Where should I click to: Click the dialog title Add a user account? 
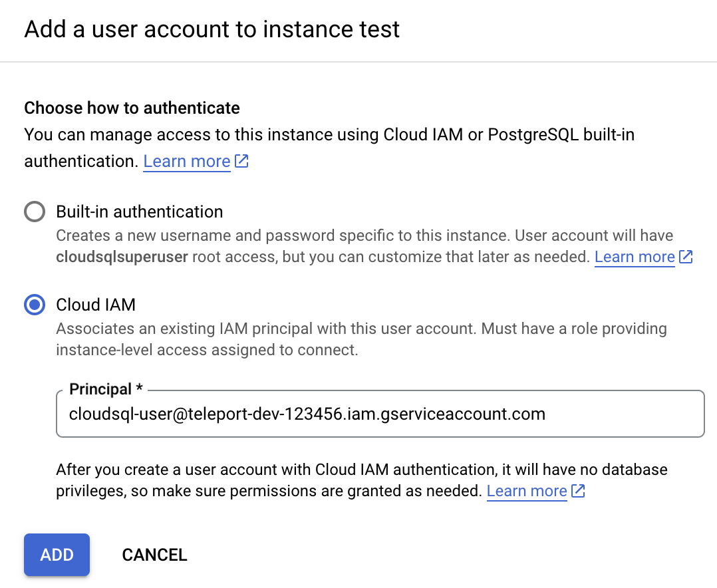pyautogui.click(x=212, y=29)
